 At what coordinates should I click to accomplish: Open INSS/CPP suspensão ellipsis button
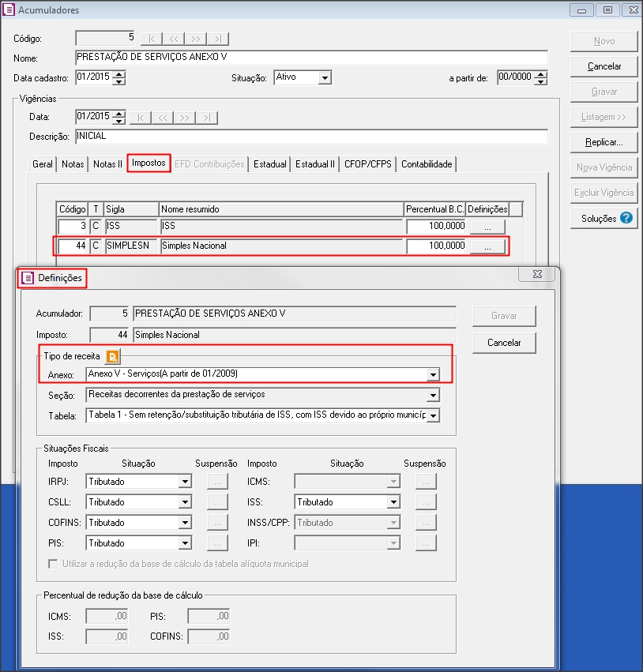426,523
